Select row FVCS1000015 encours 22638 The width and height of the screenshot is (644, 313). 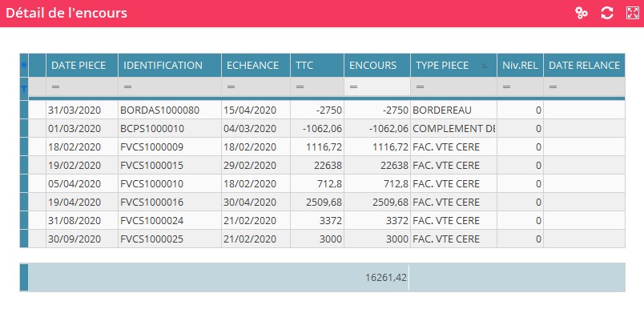coord(377,166)
